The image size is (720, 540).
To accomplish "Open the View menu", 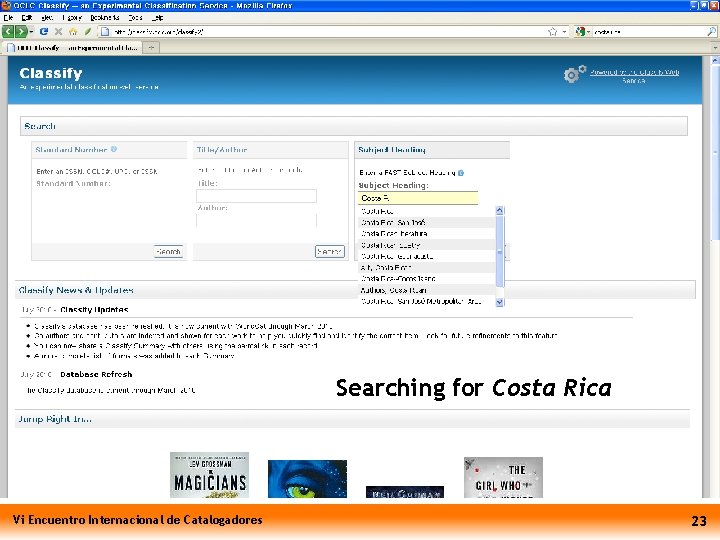I will click(47, 18).
